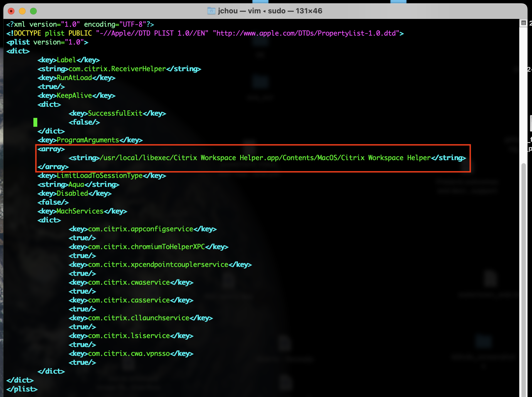Click the SuccessfulExit key line
Viewport: 532px width, 397px height.
coord(117,113)
